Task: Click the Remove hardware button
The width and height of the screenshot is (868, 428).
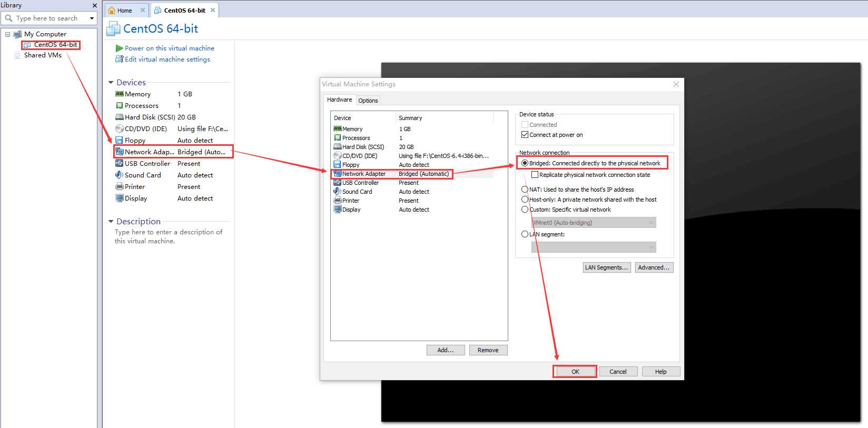Action: (x=488, y=350)
